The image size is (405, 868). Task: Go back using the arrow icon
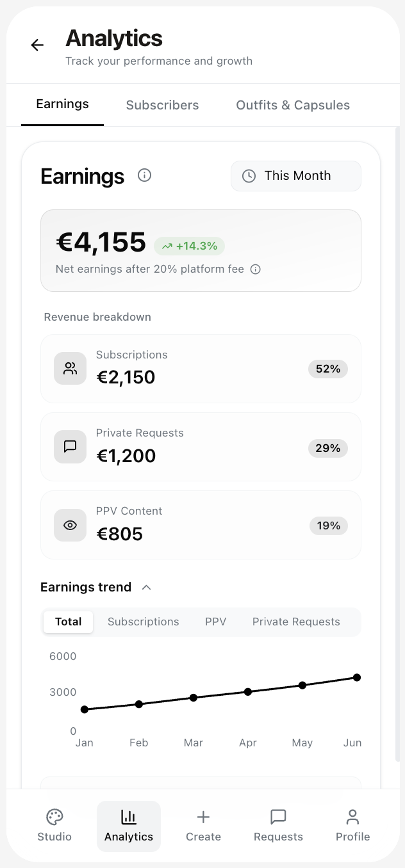coord(37,45)
